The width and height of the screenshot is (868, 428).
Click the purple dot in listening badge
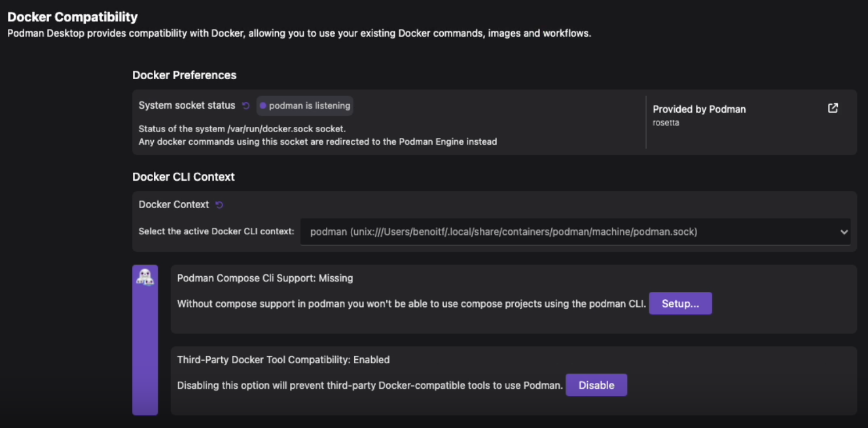pos(263,105)
